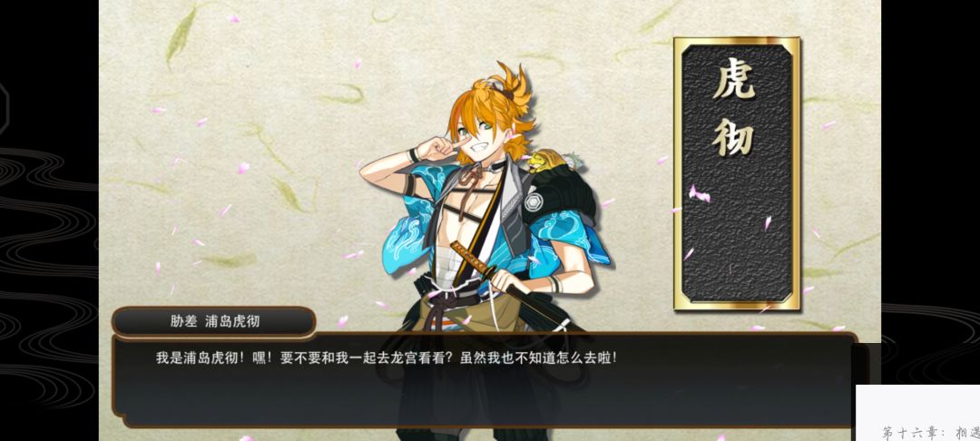
Task: Click the hand pointing at his eye
Action: click(441, 149)
